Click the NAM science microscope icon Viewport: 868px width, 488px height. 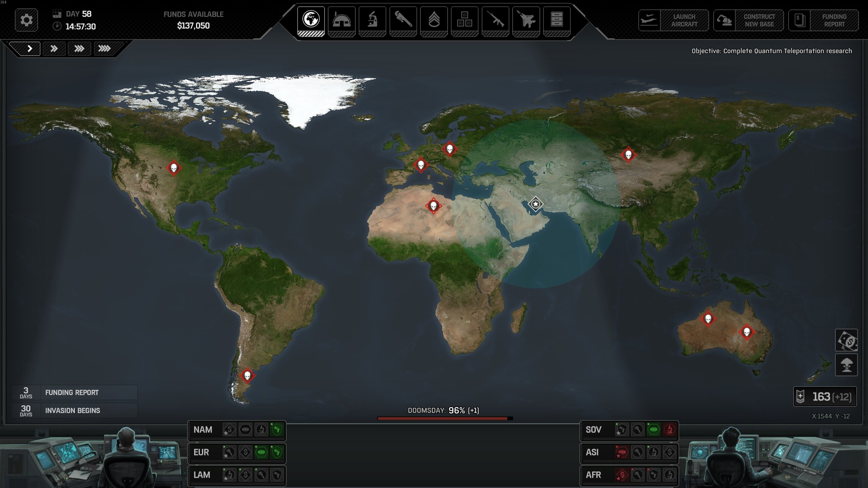click(261, 430)
